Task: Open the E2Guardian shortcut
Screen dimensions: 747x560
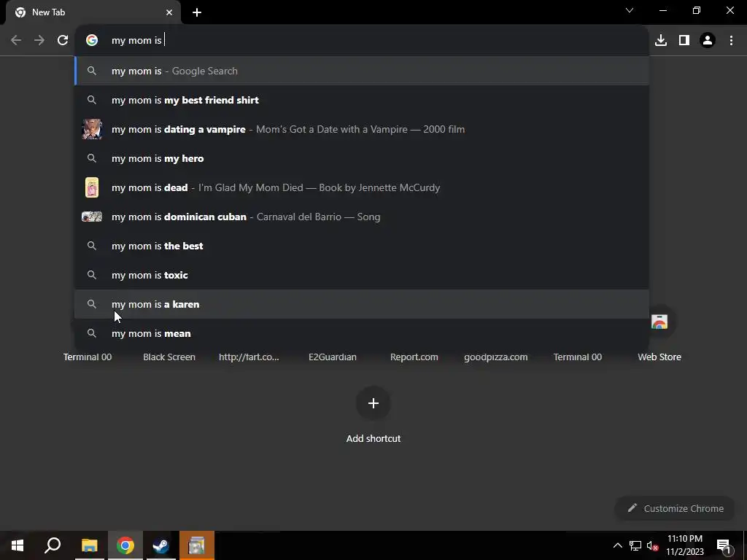Action: [x=333, y=357]
